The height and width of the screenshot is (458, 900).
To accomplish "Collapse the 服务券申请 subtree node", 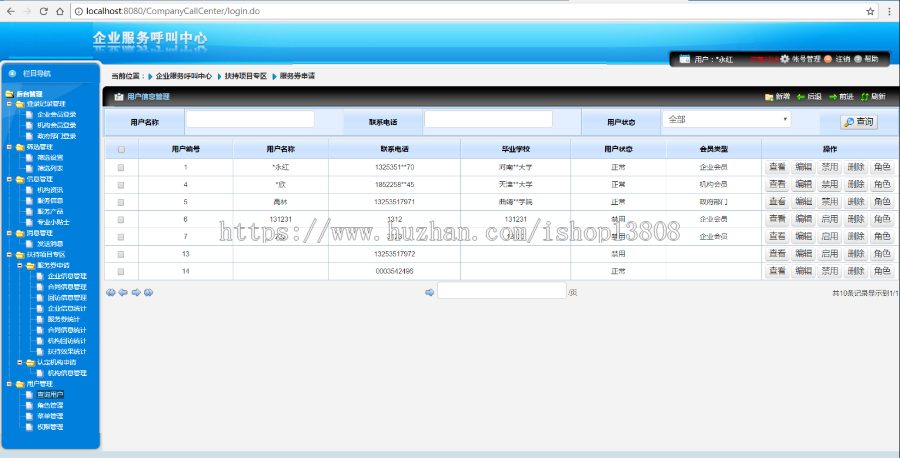I will 20,265.
